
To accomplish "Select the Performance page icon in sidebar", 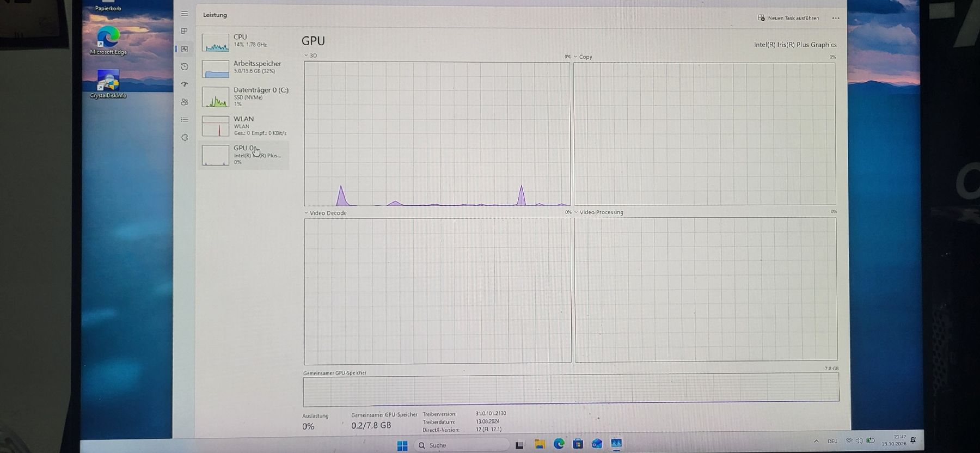I will (185, 49).
